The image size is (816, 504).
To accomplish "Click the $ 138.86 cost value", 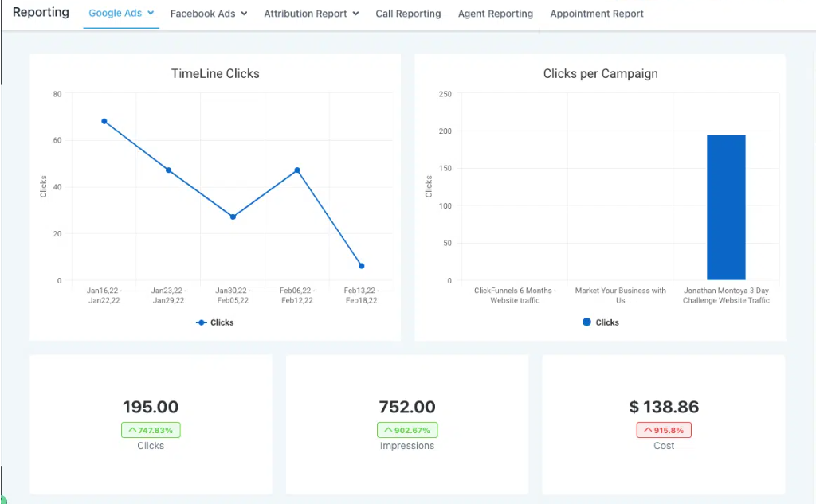I will coord(664,407).
